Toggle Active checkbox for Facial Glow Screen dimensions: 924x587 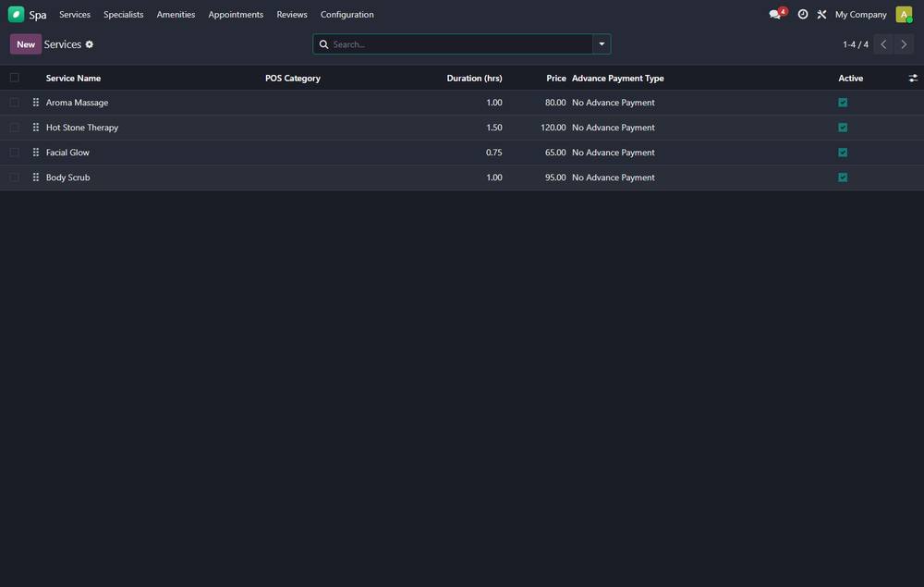coord(843,152)
